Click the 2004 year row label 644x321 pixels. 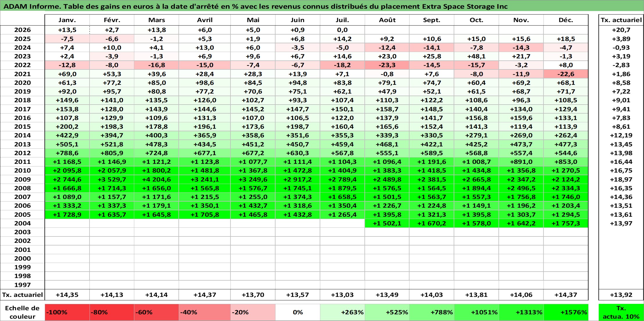coord(22,223)
